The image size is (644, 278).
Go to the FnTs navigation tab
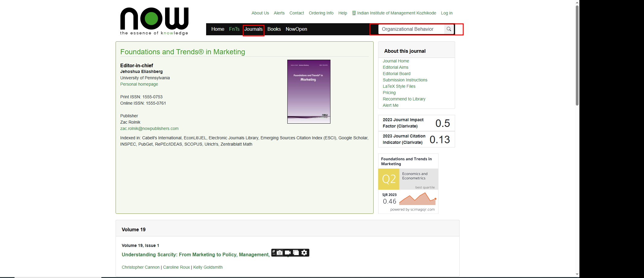[234, 29]
